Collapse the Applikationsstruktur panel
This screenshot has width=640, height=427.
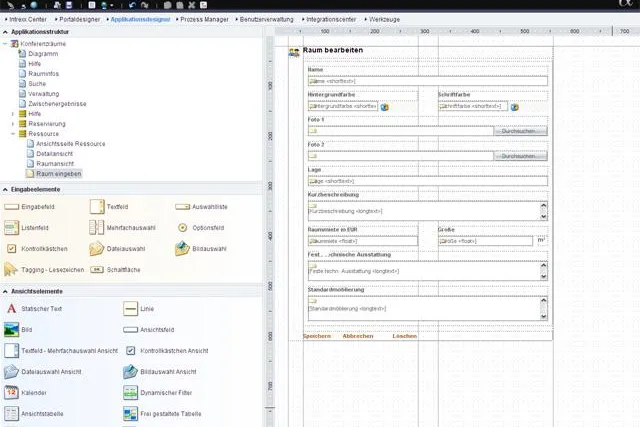[5, 32]
